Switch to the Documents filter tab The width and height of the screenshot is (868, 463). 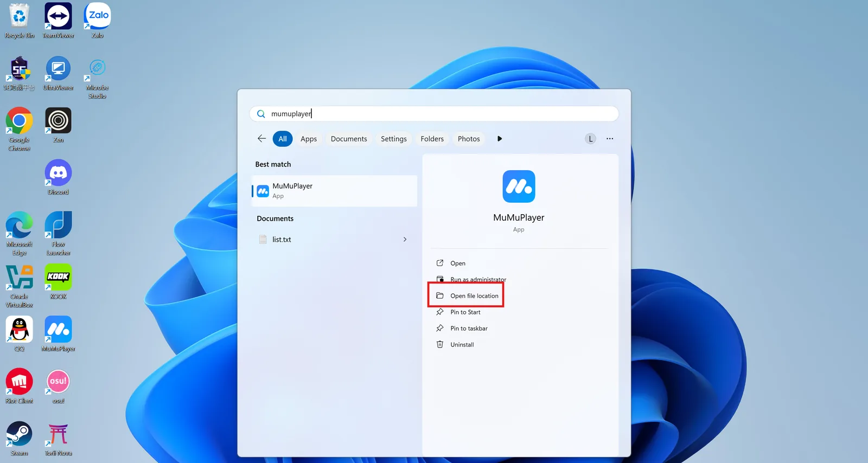pos(349,139)
